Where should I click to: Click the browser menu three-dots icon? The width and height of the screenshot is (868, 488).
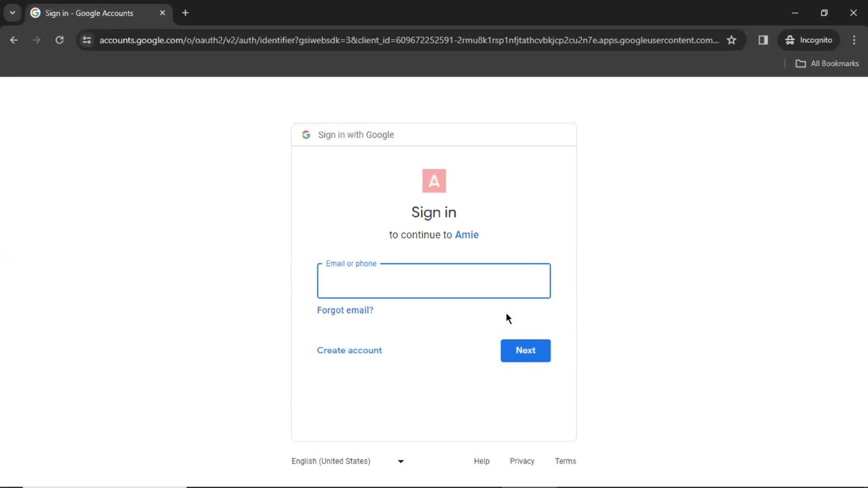(x=855, y=40)
